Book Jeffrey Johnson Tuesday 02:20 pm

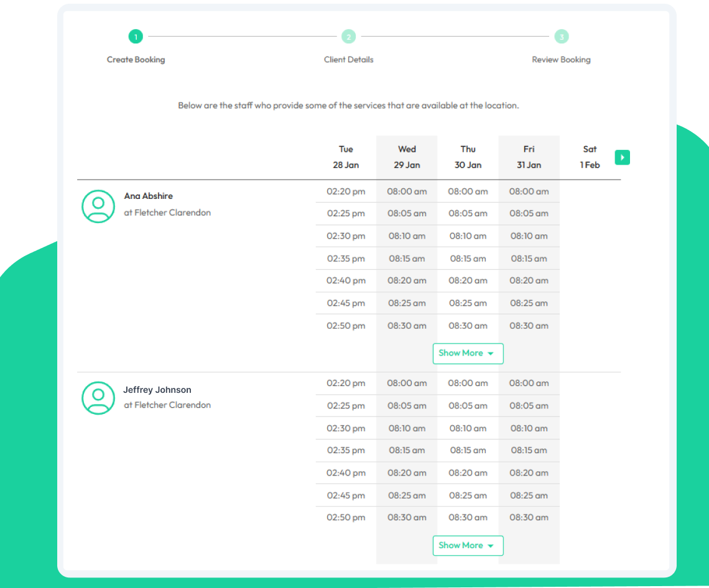(346, 384)
